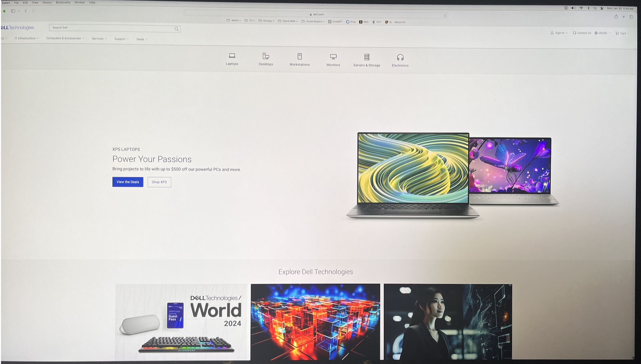Open ChatGPT bookmark

pos(335,22)
